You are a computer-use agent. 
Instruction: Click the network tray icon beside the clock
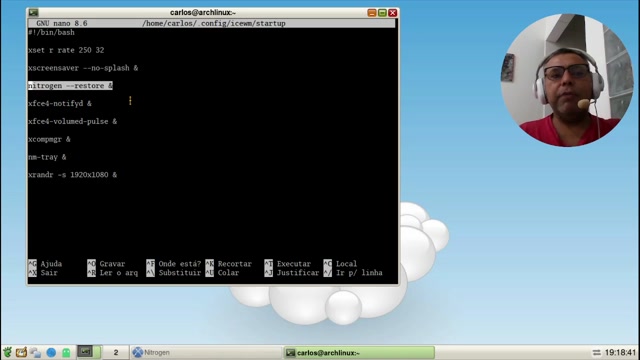596,352
